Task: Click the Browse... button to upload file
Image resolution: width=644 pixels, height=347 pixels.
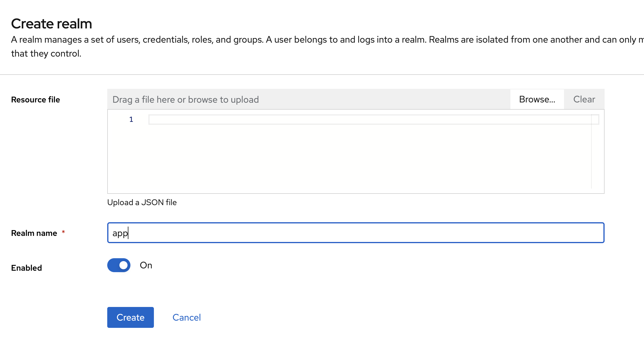Action: (x=537, y=99)
